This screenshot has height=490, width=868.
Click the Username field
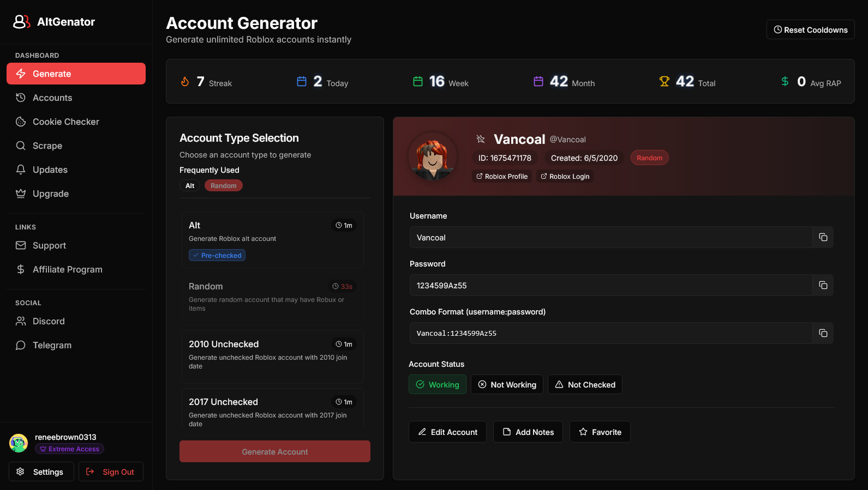point(611,237)
